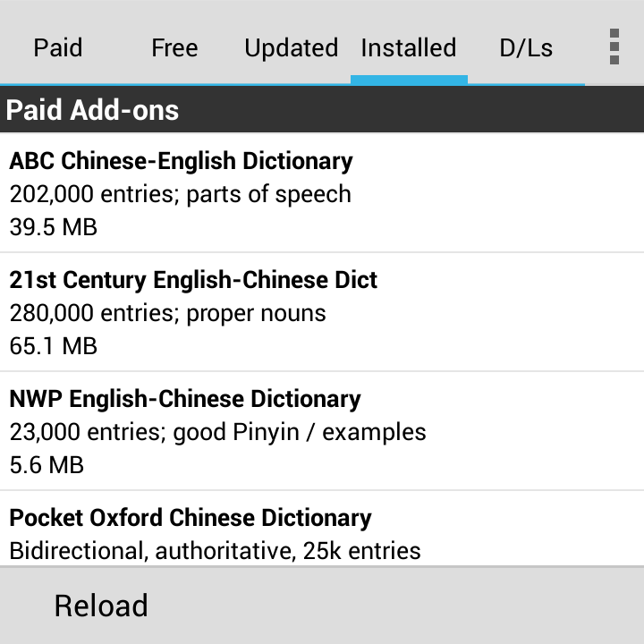Click the Paid Add-ons section header
644x644 pixels.
322,110
